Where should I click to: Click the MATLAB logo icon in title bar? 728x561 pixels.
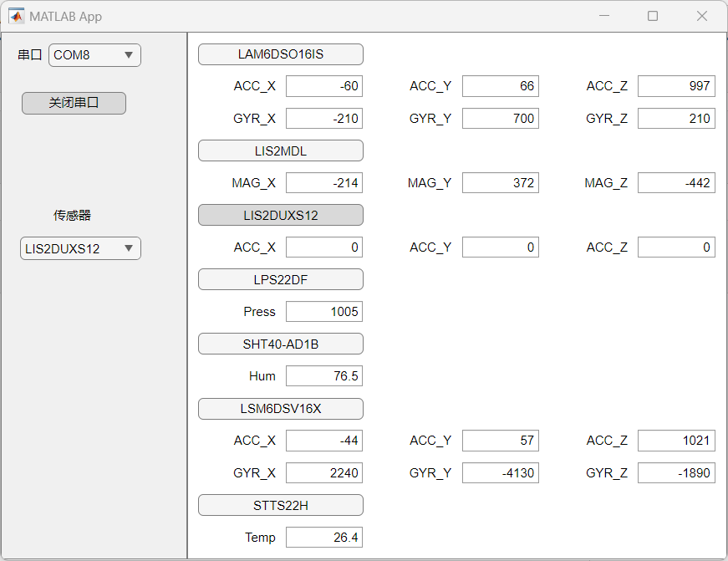click(16, 16)
